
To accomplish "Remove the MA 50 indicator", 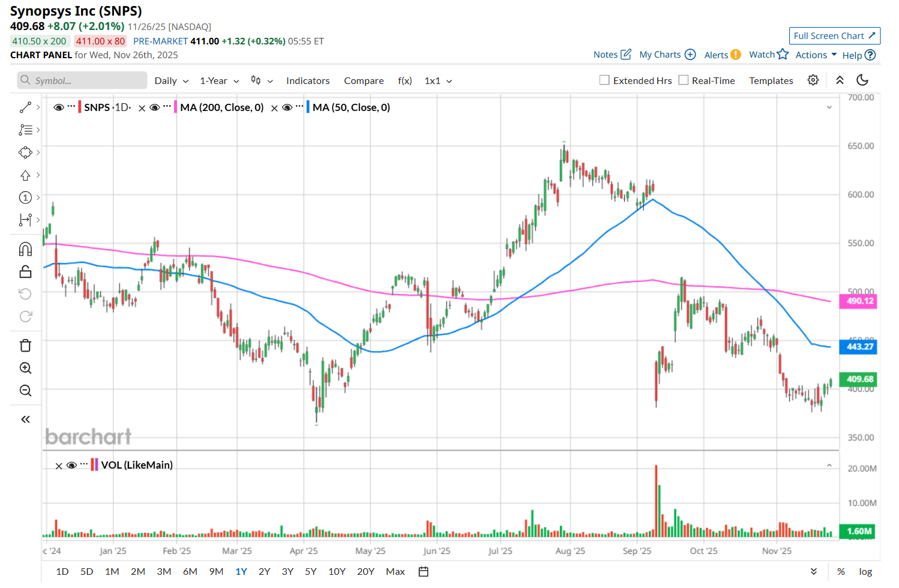I will pyautogui.click(x=274, y=108).
